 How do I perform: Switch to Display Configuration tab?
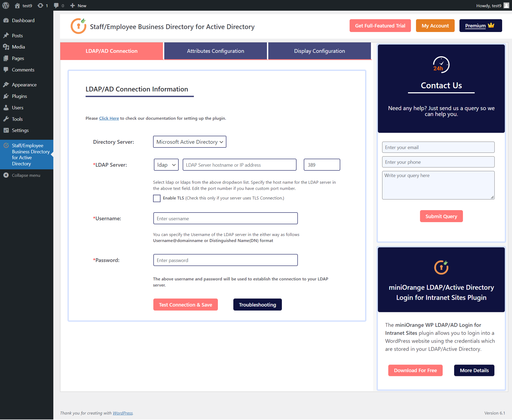pos(319,51)
